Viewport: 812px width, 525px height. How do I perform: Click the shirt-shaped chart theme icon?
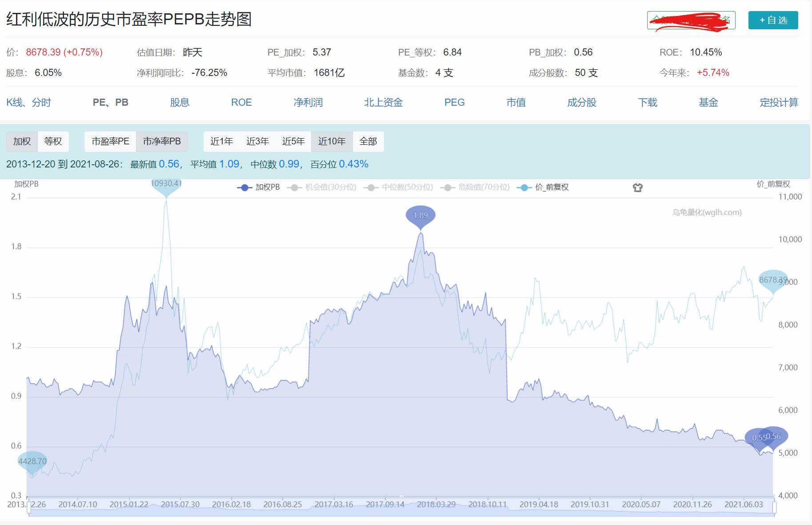(x=639, y=187)
